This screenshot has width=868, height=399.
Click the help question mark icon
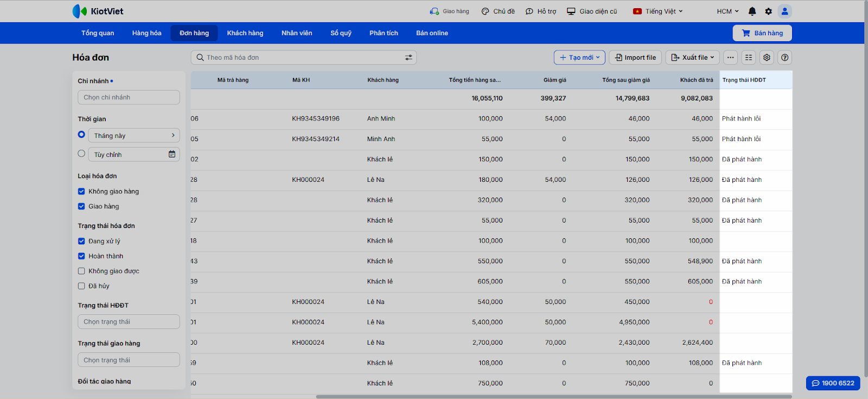pyautogui.click(x=784, y=58)
